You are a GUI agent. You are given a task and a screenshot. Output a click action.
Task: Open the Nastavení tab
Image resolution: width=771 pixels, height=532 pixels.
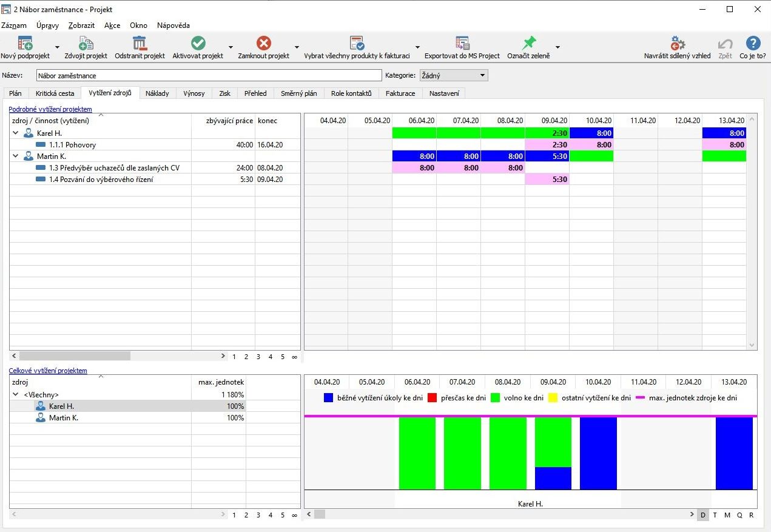point(444,93)
